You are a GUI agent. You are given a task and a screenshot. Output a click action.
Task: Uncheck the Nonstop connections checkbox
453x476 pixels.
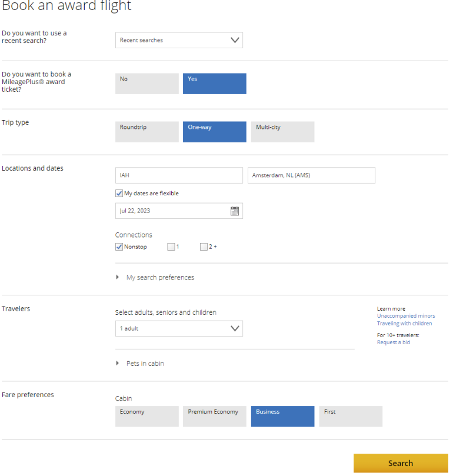tap(119, 247)
